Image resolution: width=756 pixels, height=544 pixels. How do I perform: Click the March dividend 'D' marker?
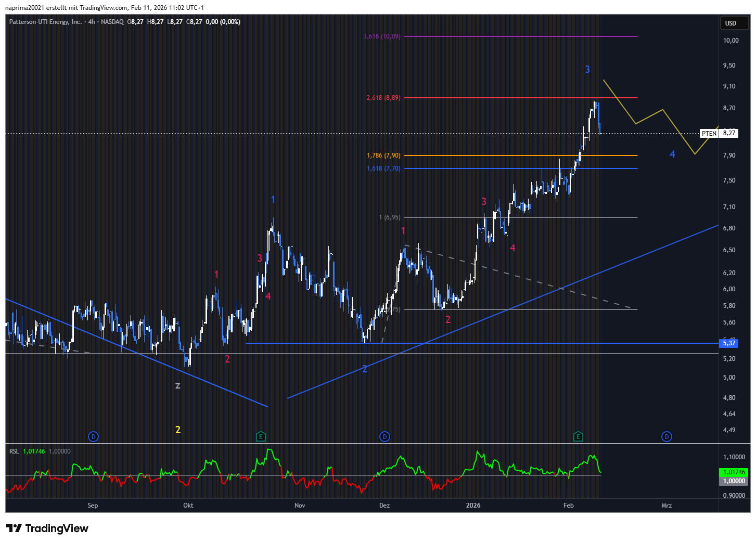(x=667, y=436)
